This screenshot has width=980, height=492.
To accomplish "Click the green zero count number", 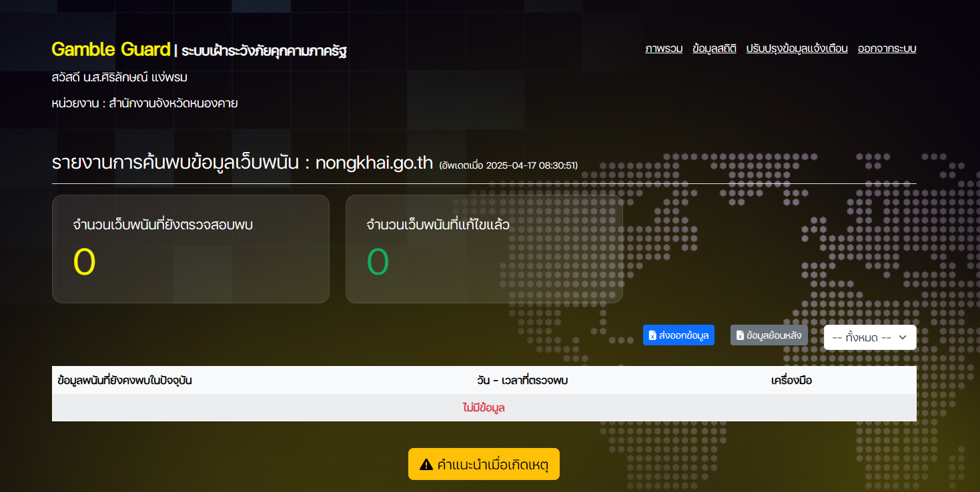I will pos(378,262).
